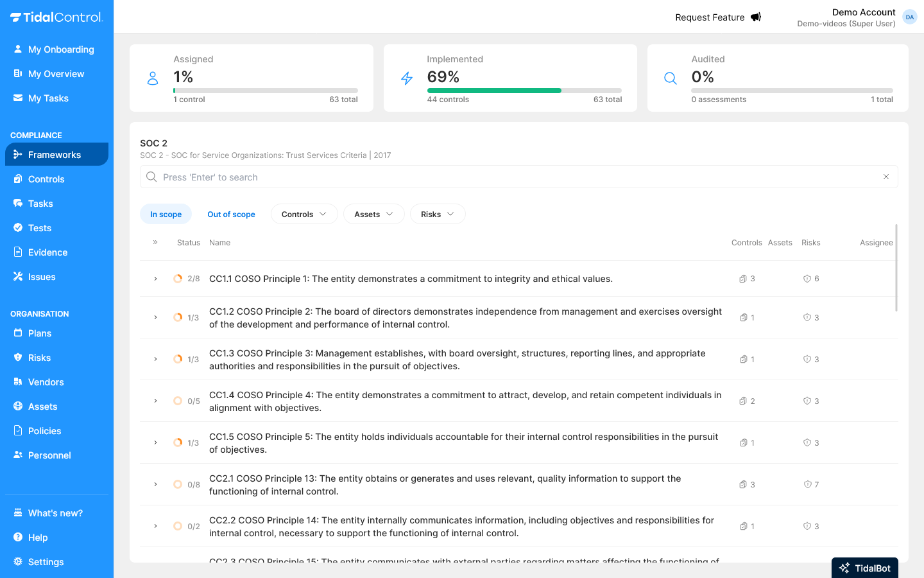This screenshot has height=578, width=924.
Task: Open the TidalBot assistant
Action: 864,568
